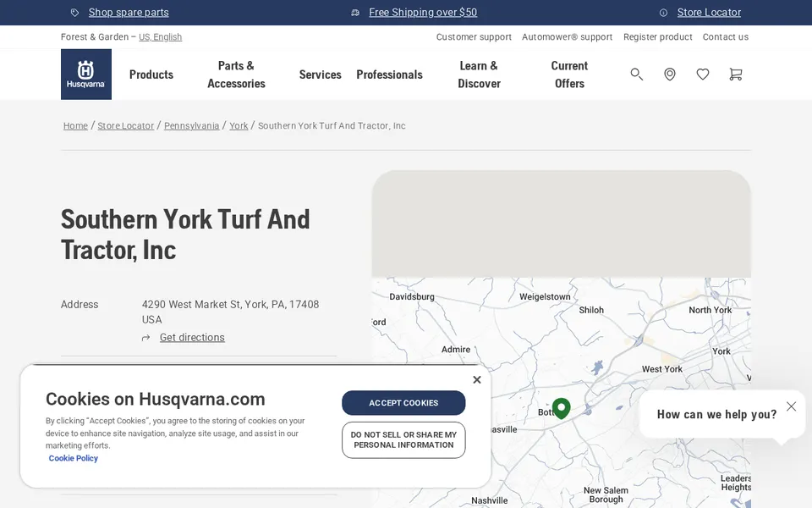This screenshot has height=508, width=812.
Task: Click the arrow icon beside Get directions
Action: (x=146, y=338)
